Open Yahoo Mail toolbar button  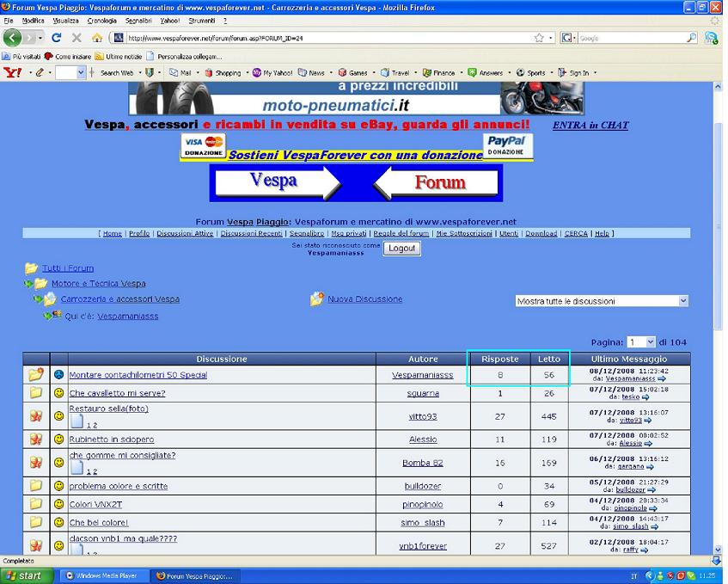(x=180, y=72)
